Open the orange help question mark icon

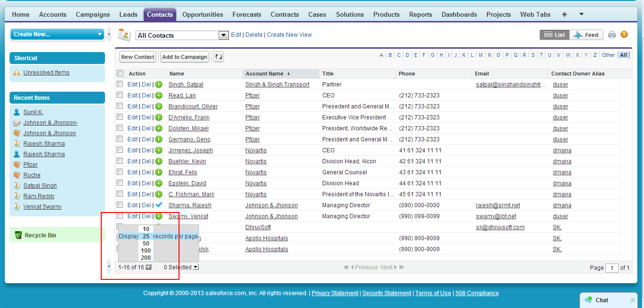pos(624,35)
